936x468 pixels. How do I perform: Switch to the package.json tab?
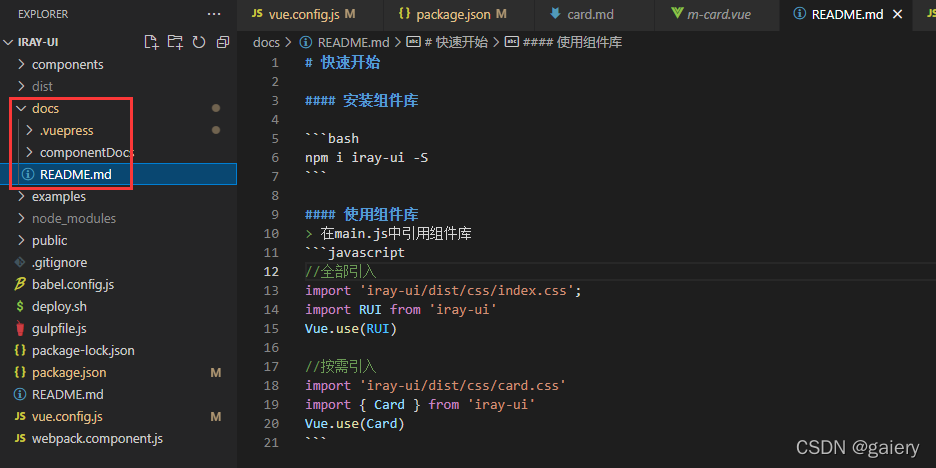[458, 14]
